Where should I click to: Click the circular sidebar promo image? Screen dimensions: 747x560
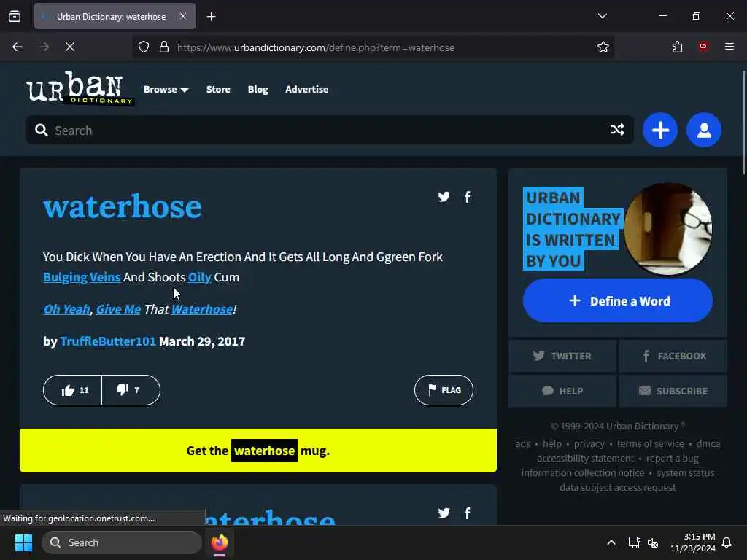point(668,229)
